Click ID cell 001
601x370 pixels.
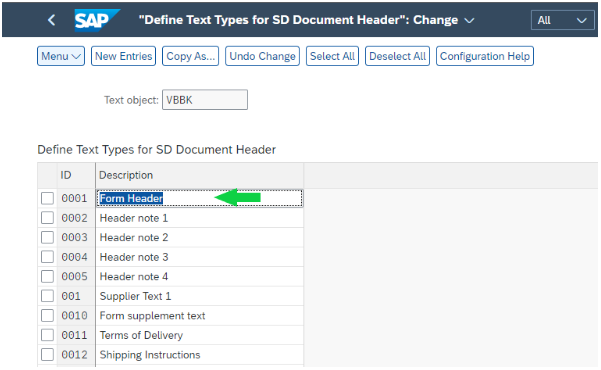[76, 296]
